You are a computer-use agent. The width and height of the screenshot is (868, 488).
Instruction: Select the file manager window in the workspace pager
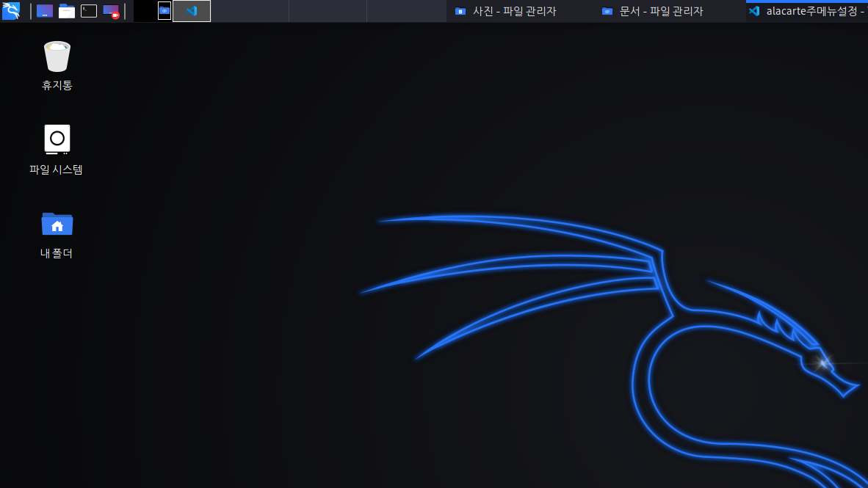164,11
